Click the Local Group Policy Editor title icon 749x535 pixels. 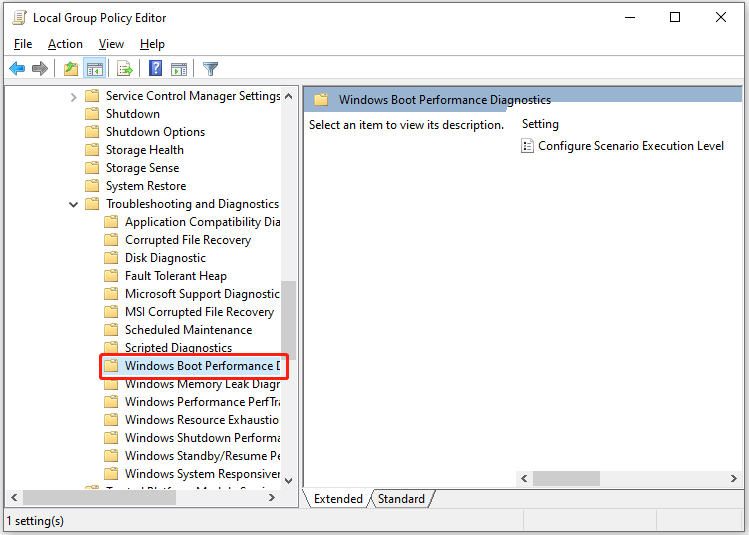pyautogui.click(x=19, y=18)
